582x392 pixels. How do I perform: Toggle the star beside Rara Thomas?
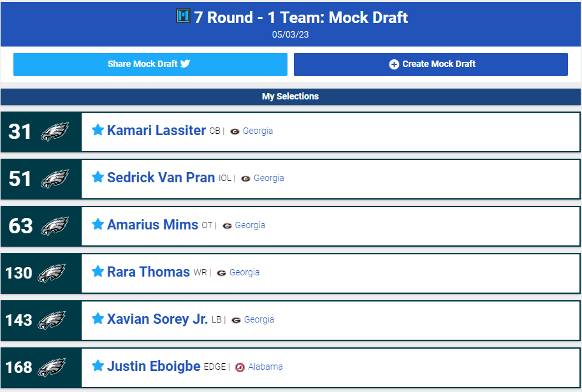click(98, 272)
